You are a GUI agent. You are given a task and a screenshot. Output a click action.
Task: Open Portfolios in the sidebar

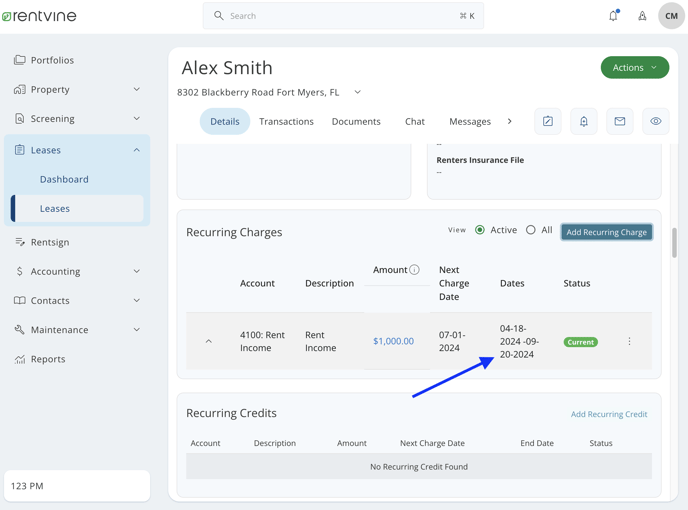52,60
